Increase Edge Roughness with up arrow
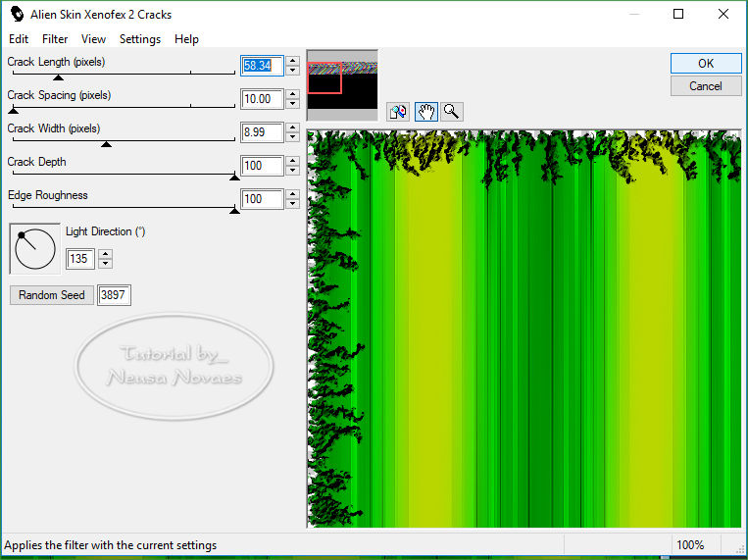 (x=293, y=194)
